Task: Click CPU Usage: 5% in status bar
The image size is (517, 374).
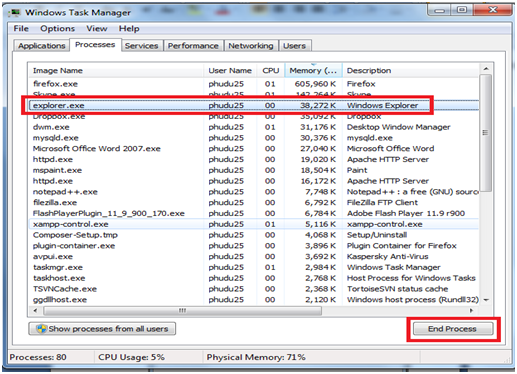Action: click(x=131, y=357)
